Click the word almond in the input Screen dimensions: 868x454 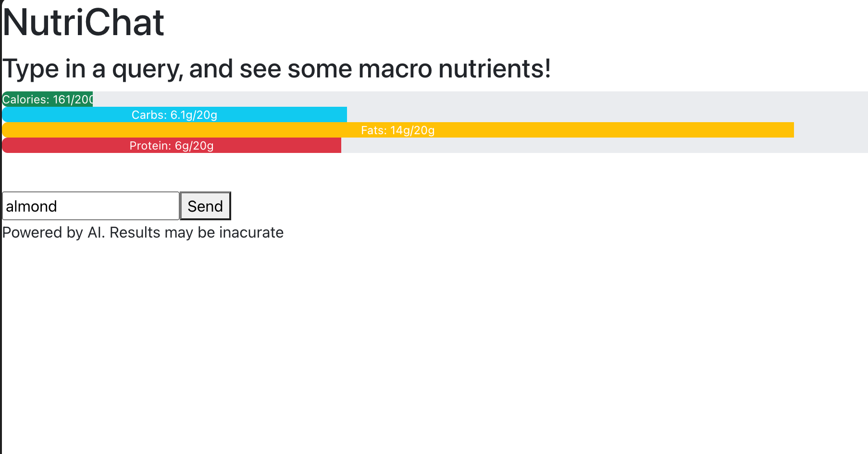click(x=31, y=206)
